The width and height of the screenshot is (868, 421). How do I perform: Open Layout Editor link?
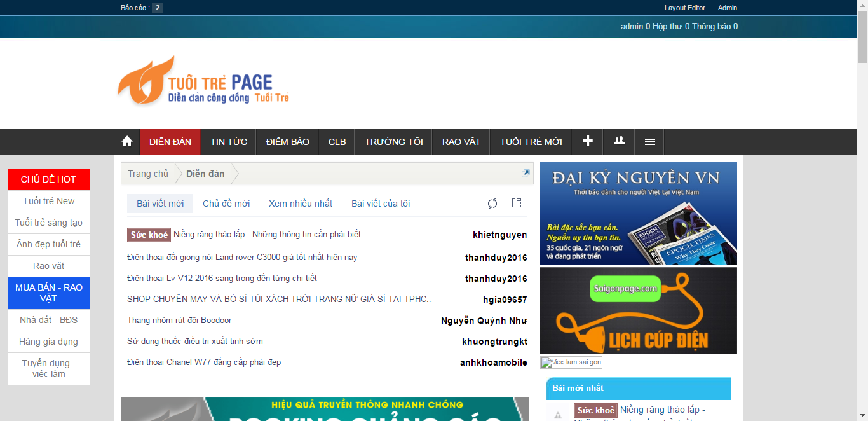point(685,8)
